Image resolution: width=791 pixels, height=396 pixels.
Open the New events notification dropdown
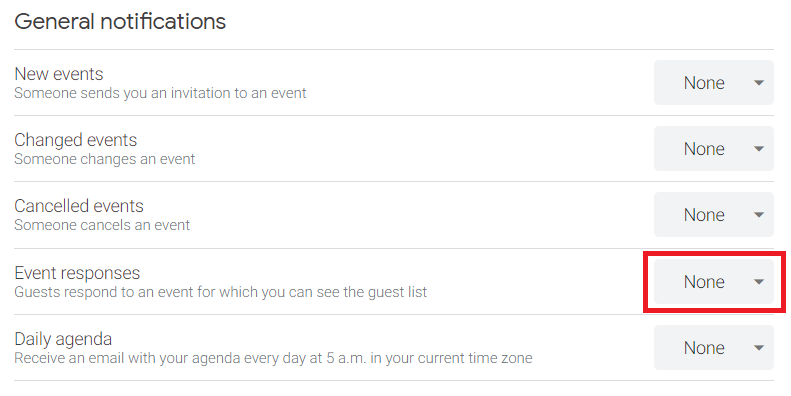[x=713, y=83]
